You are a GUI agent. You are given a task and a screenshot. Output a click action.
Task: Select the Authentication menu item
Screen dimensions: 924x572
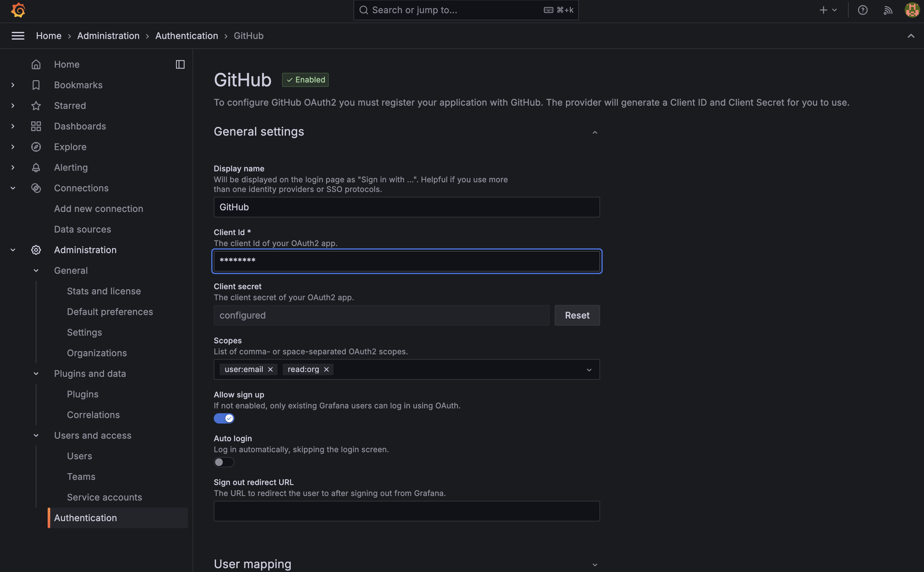pyautogui.click(x=85, y=518)
